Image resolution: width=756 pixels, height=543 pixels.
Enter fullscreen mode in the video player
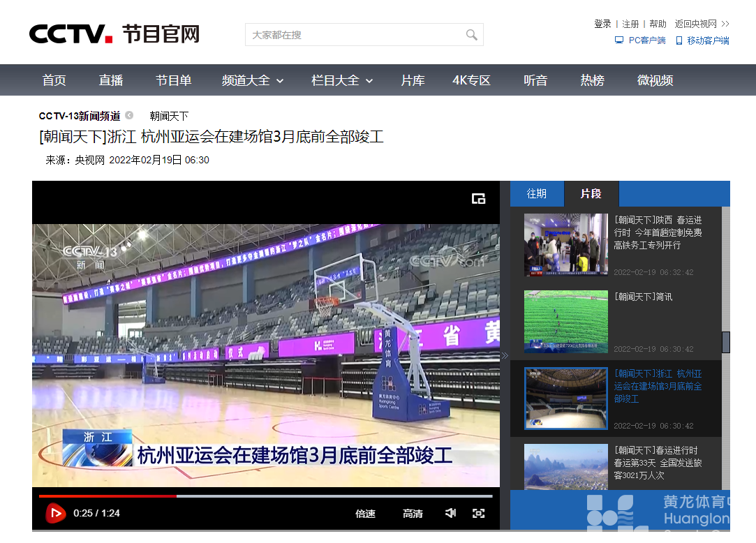click(x=478, y=513)
